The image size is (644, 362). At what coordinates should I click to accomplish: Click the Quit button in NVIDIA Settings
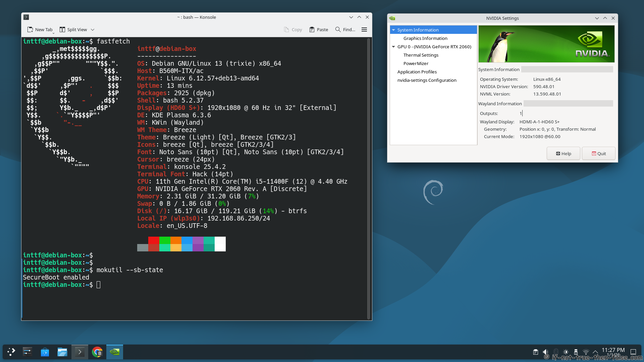pyautogui.click(x=599, y=154)
